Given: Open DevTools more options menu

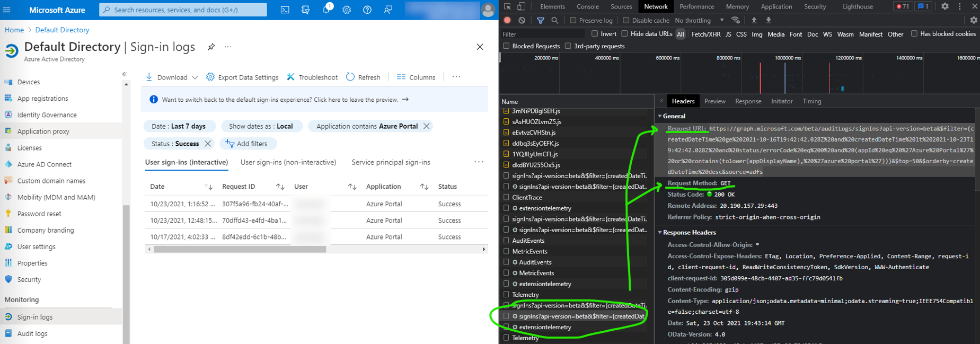Looking at the screenshot, I should [960, 6].
